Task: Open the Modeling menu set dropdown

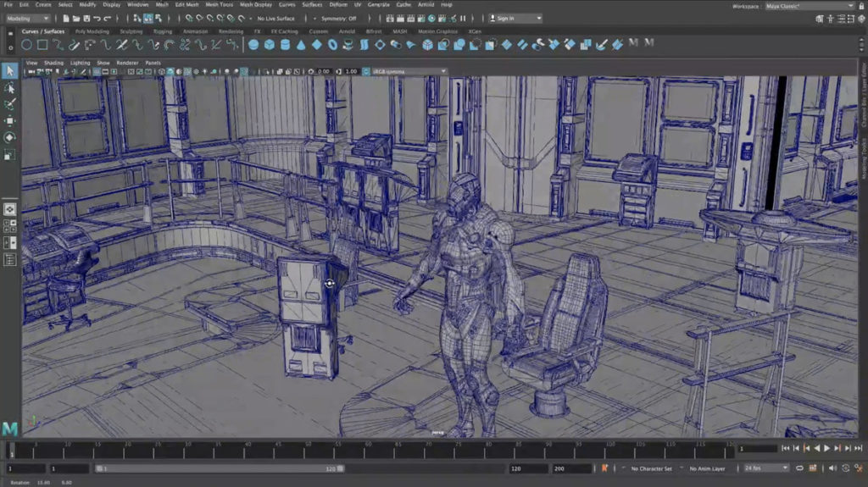Action: [27, 19]
